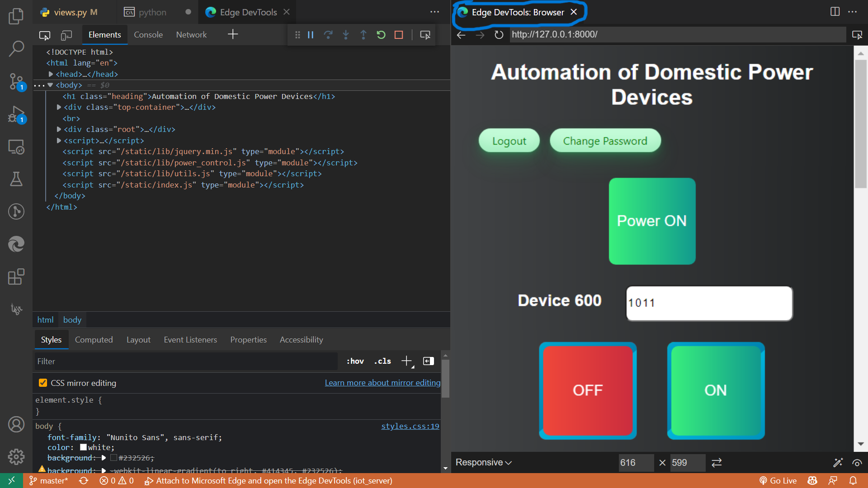Open Run and Debug view
This screenshot has width=868, height=488.
pyautogui.click(x=16, y=114)
